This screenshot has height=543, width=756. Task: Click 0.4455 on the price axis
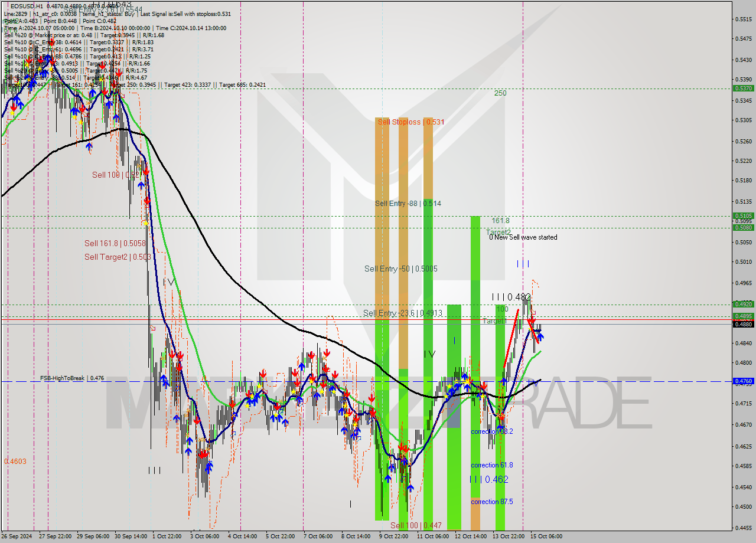743,528
